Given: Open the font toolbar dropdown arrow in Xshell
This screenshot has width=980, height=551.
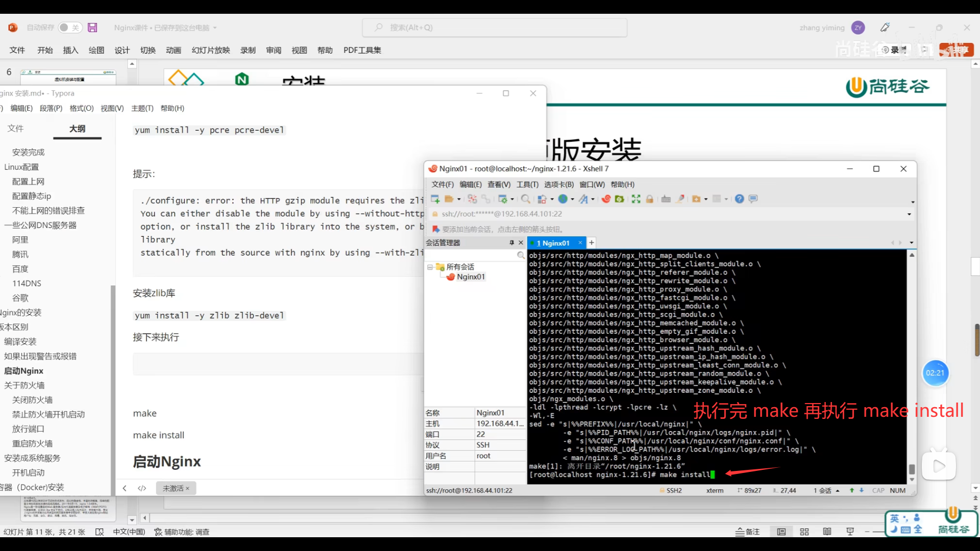Looking at the screenshot, I should 593,199.
